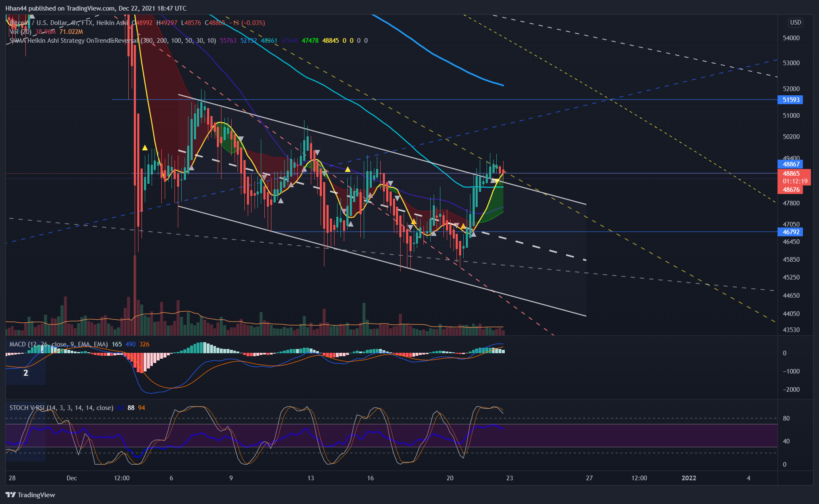Click the 23 date label on time axis
This screenshot has width=819, height=504.
509,478
